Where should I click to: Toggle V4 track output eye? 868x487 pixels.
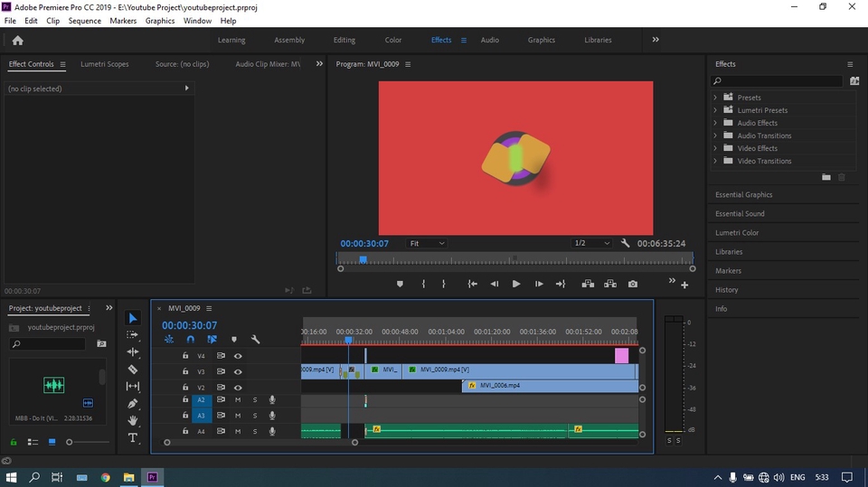click(238, 356)
